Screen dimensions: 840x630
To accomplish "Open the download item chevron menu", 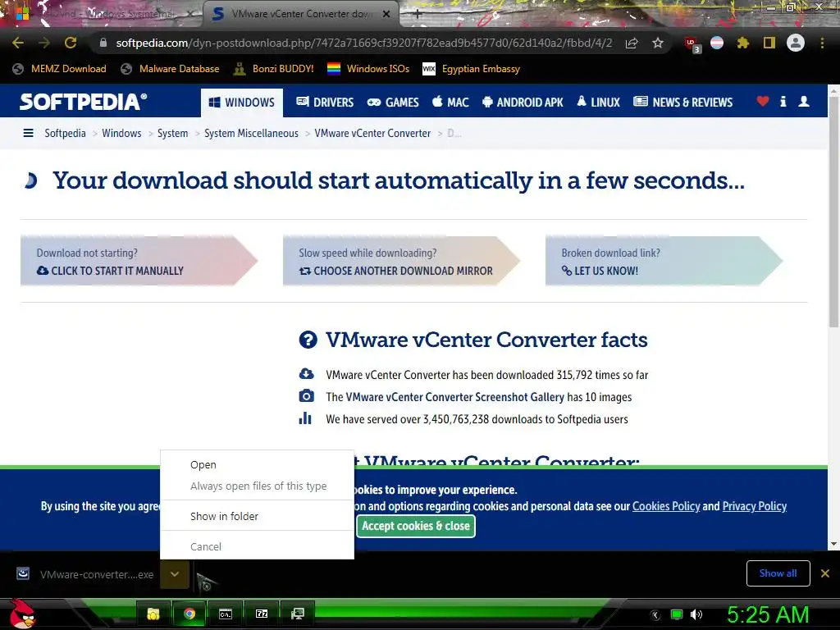I will pos(175,573).
